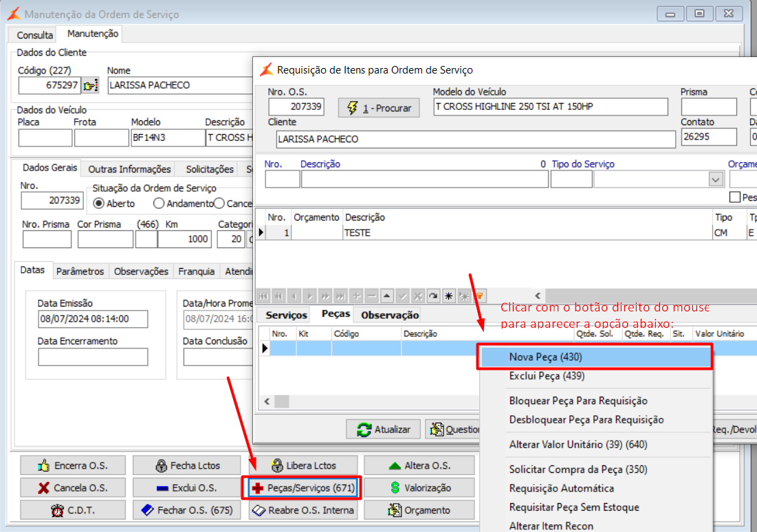
Task: Select the Cancelado radio option
Action: click(x=219, y=203)
